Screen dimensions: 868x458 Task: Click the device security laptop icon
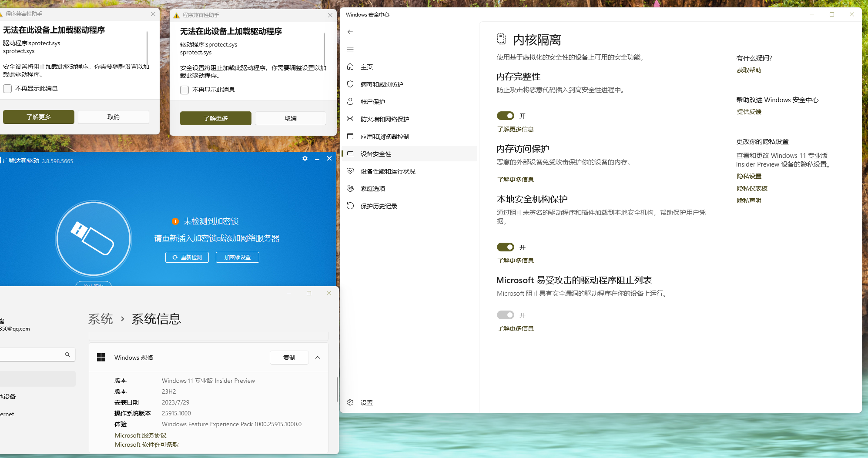pos(350,154)
